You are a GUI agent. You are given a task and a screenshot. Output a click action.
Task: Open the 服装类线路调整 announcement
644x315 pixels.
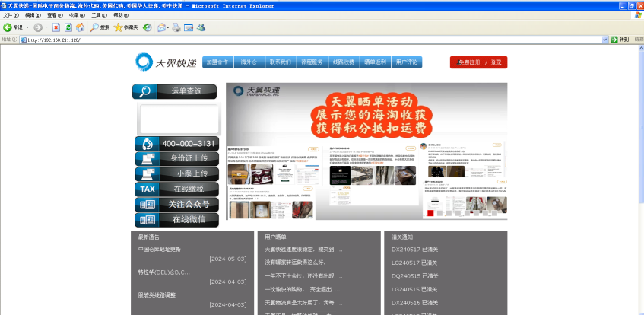(x=157, y=295)
